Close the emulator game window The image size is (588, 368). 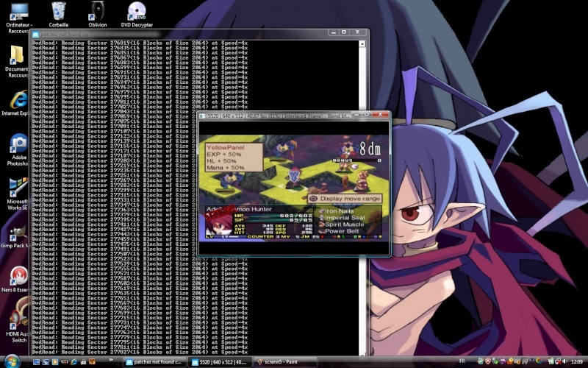pyautogui.click(x=380, y=115)
